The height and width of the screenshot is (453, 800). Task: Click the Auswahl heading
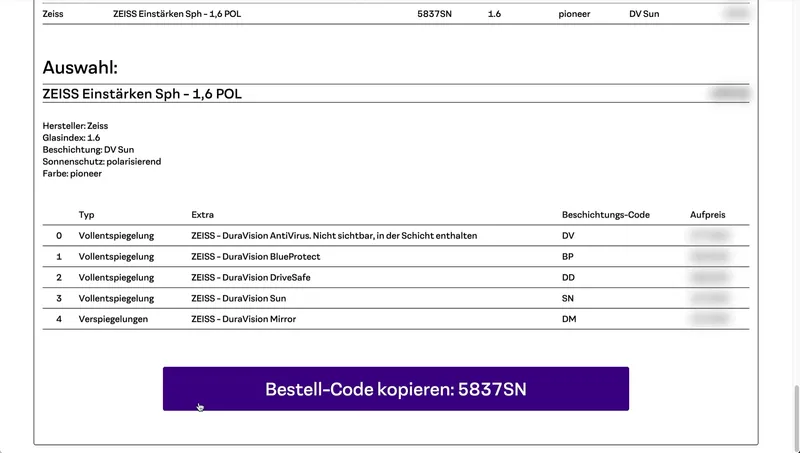(80, 68)
